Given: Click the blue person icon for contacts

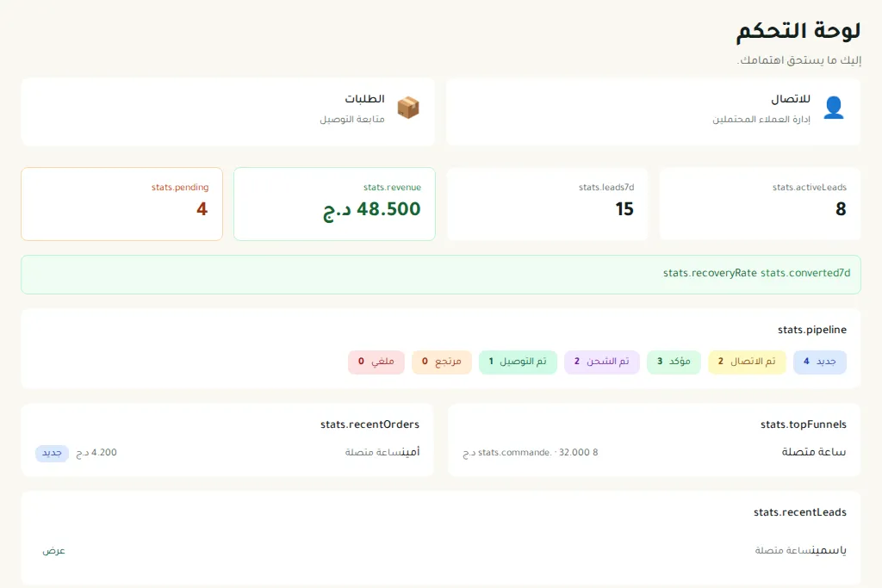Looking at the screenshot, I should pos(834,108).
